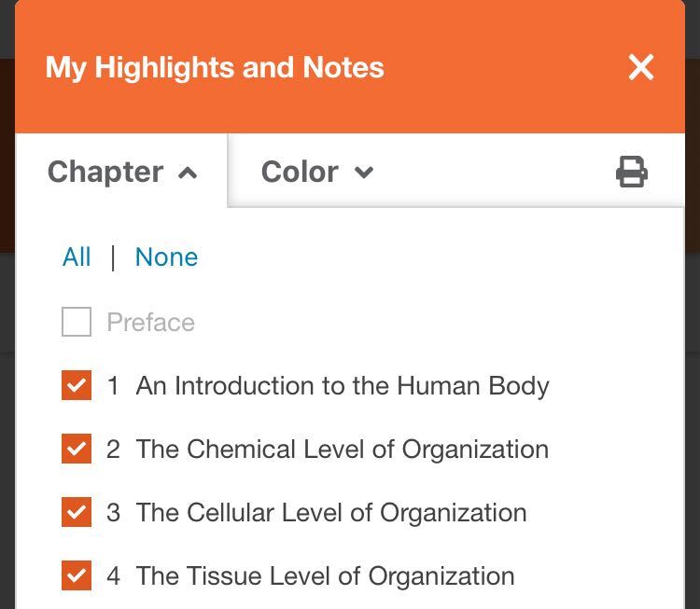Select All chapters link

point(77,257)
